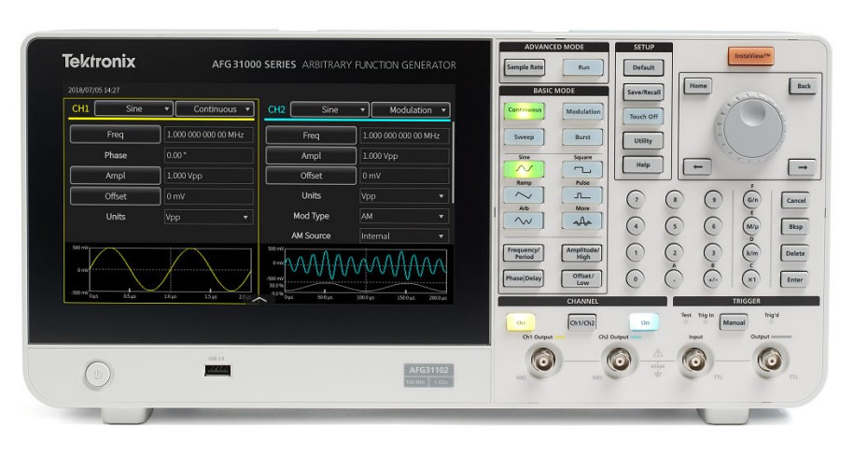Image resolution: width=868 pixels, height=455 pixels.
Task: Push the InstaView orange button
Action: tap(750, 56)
